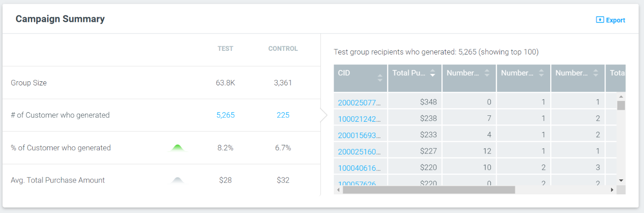Click the horizontal scrollbar thumb
This screenshot has width=644, height=213.
pyautogui.click(x=429, y=190)
